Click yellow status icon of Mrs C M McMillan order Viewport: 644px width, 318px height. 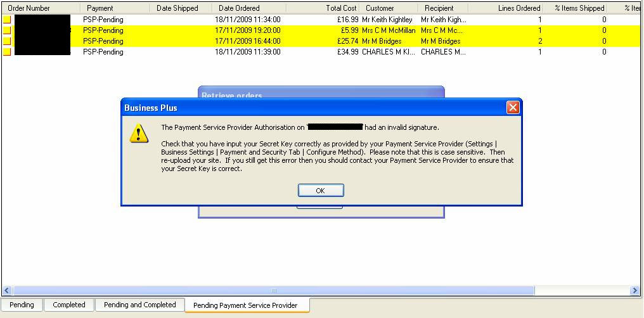pos(7,30)
